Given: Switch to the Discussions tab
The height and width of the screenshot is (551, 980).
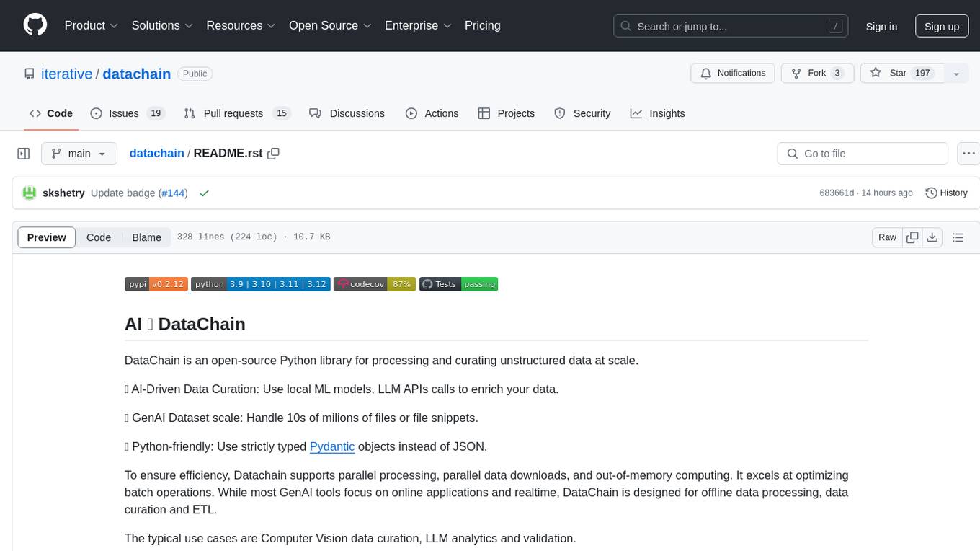Looking at the screenshot, I should point(347,113).
